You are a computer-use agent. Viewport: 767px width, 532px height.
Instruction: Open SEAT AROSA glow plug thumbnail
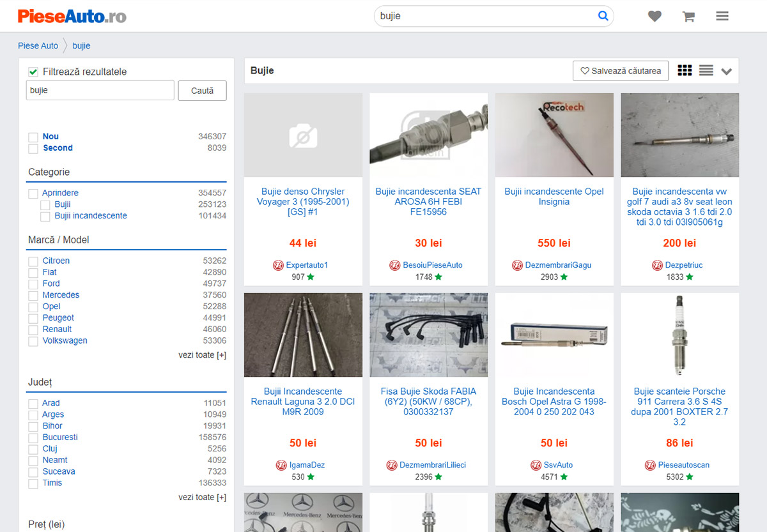click(x=429, y=135)
